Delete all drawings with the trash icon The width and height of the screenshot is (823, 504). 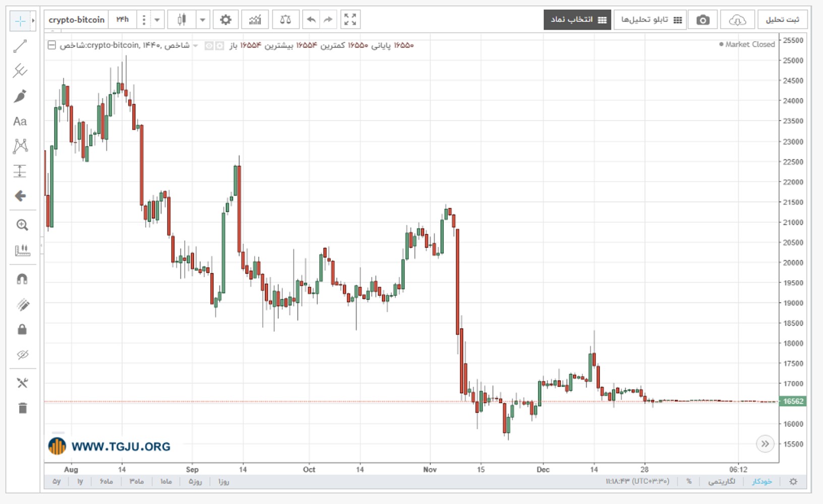[22, 408]
